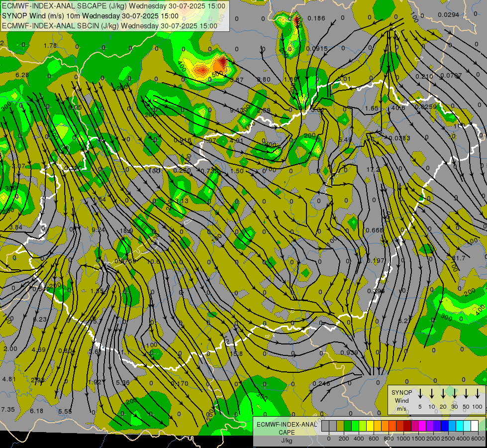The image size is (487, 448).
Task: Select the deep blue CAPE legend swatch
Action: 444,426
